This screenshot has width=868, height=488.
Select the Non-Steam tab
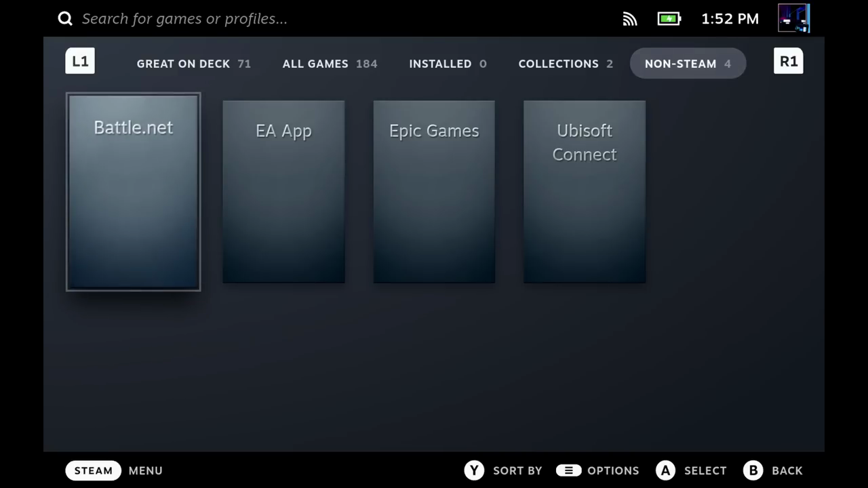tap(688, 64)
